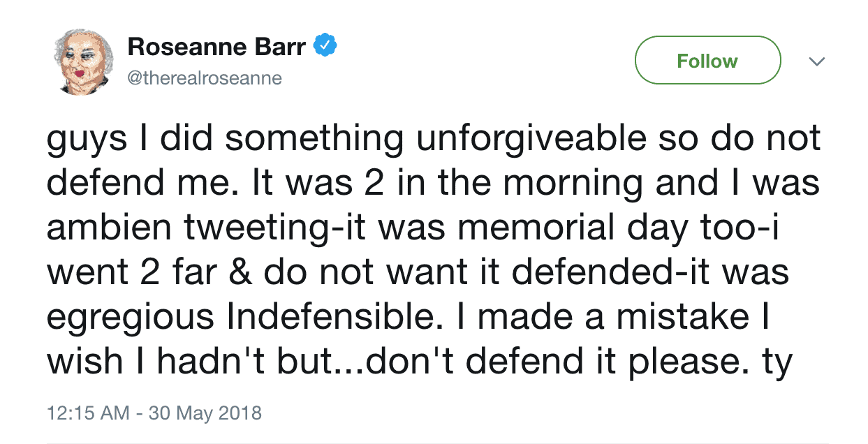The width and height of the screenshot is (868, 444).
Task: Click Roseanne Barr's profile avatar picture
Action: click(x=80, y=62)
